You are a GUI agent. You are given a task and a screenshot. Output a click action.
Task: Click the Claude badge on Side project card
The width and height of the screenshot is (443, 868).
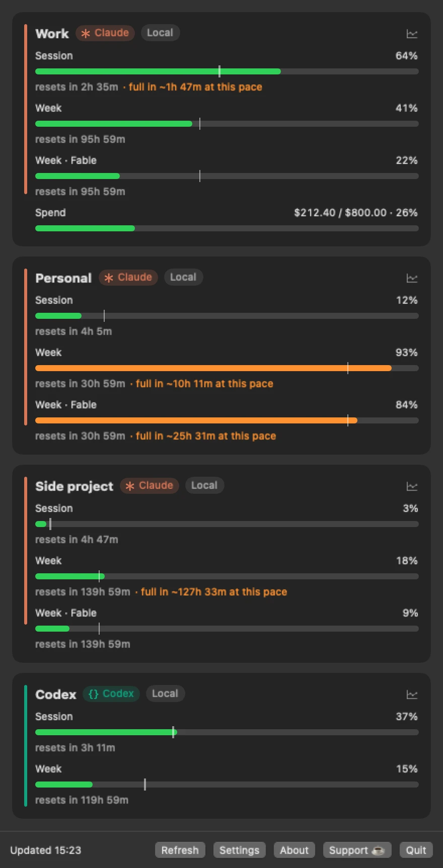coord(150,485)
